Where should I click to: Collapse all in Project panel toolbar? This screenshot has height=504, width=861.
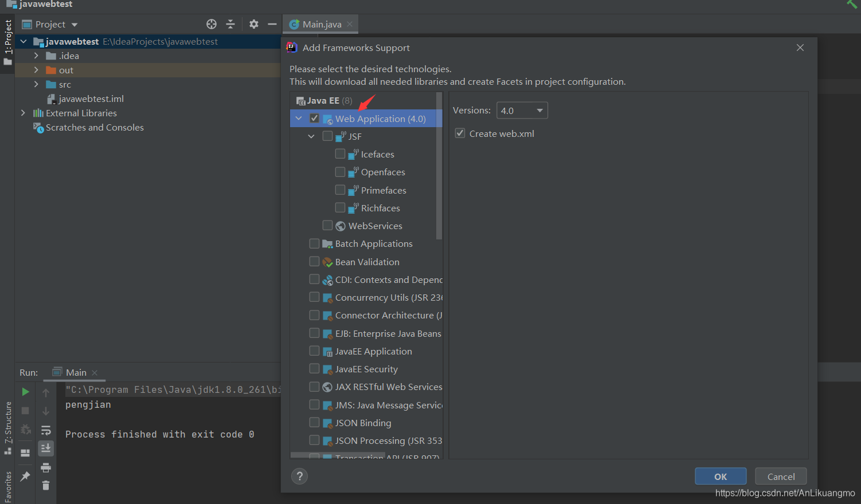pyautogui.click(x=230, y=24)
